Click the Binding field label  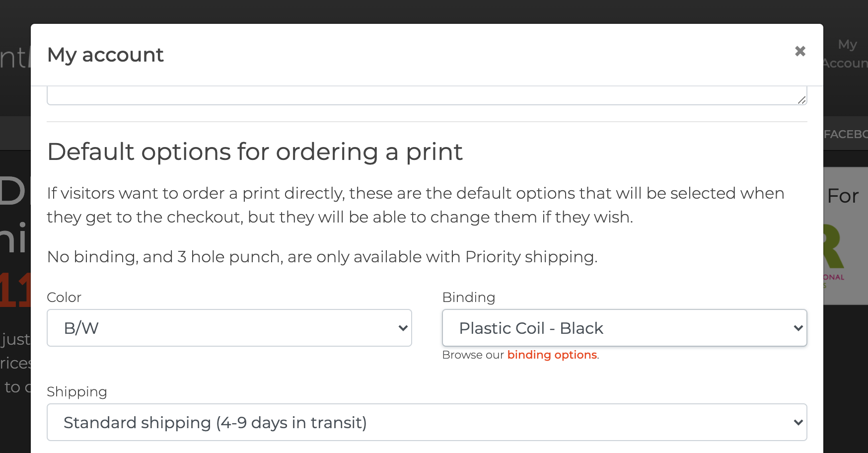point(469,297)
